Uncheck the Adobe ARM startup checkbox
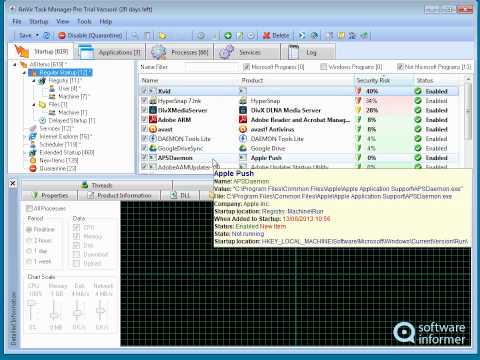This screenshot has height=360, width=480. (144, 120)
